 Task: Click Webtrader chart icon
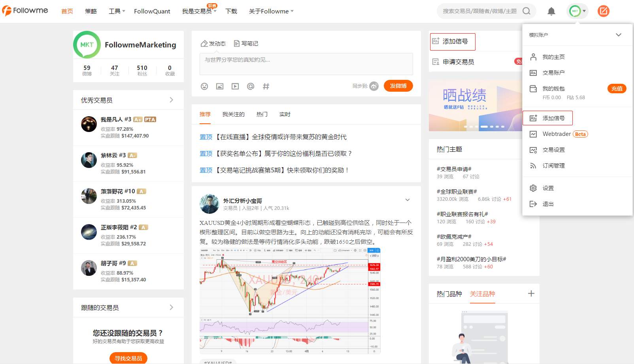coord(533,134)
